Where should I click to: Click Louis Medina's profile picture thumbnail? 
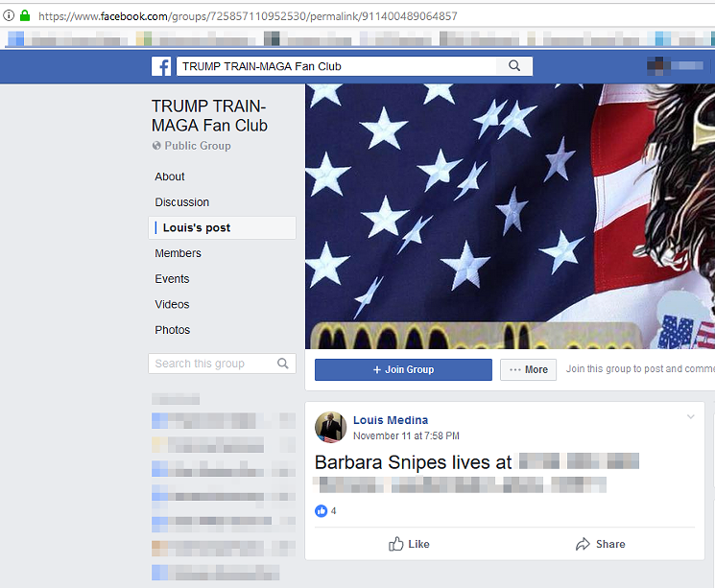coord(330,427)
